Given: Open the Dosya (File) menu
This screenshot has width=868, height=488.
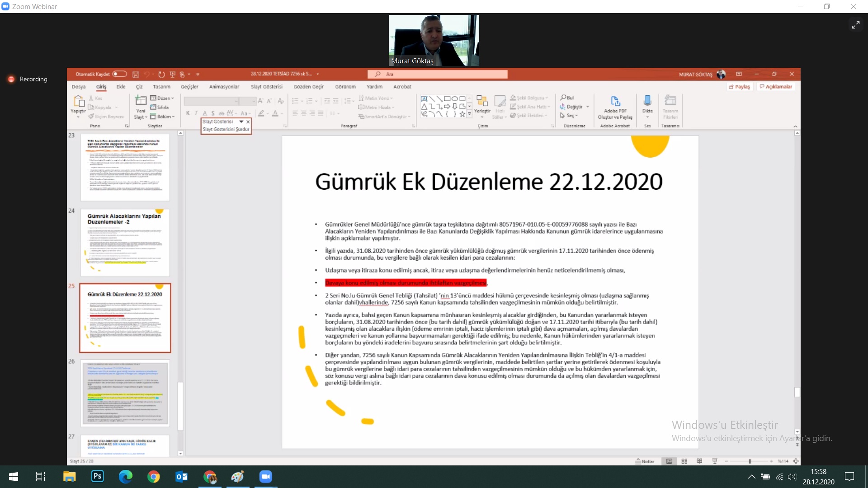Looking at the screenshot, I should [x=78, y=87].
